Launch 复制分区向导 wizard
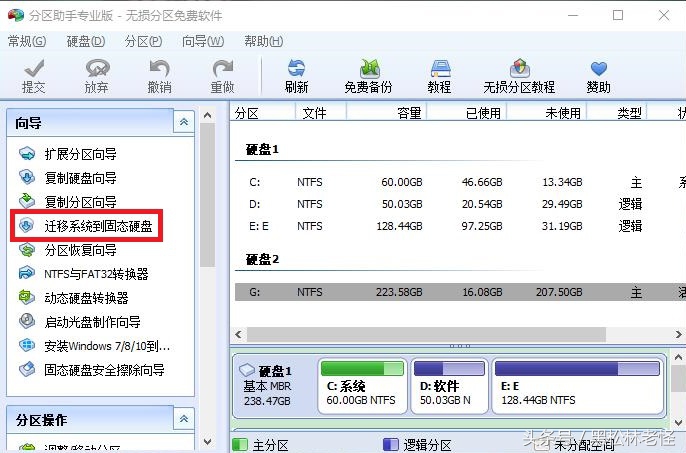 click(68, 202)
